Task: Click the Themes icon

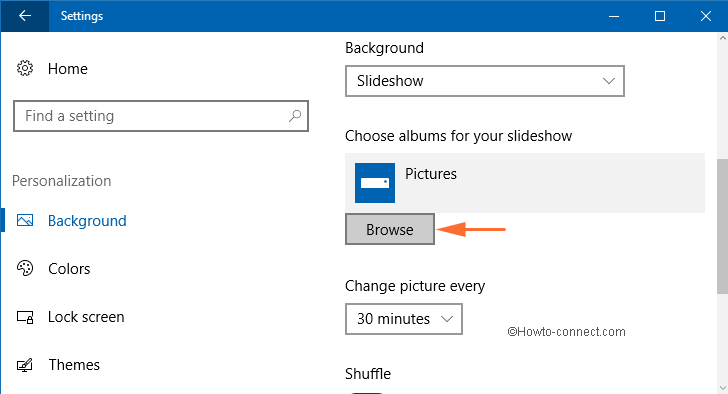Action: (x=25, y=365)
